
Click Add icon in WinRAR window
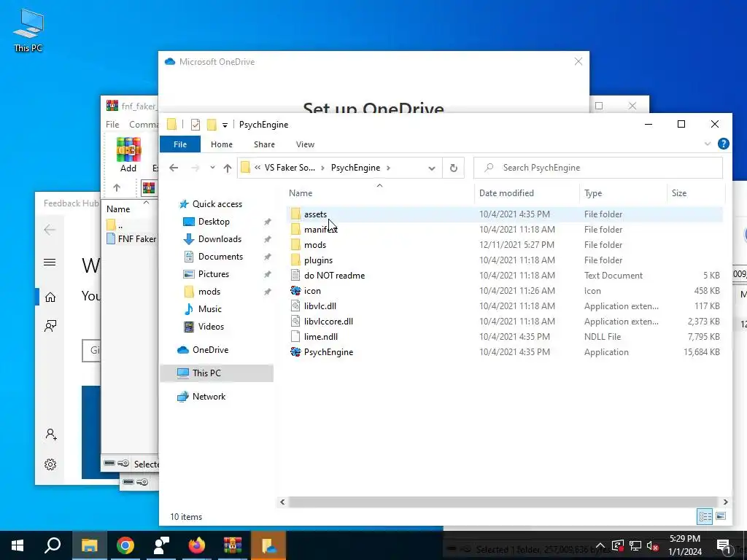point(128,155)
